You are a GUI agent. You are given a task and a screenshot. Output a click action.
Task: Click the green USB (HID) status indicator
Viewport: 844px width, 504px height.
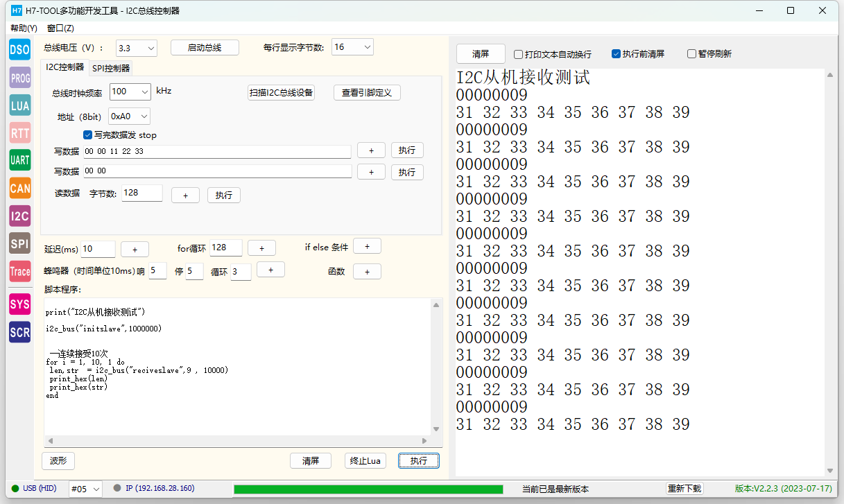pyautogui.click(x=15, y=489)
